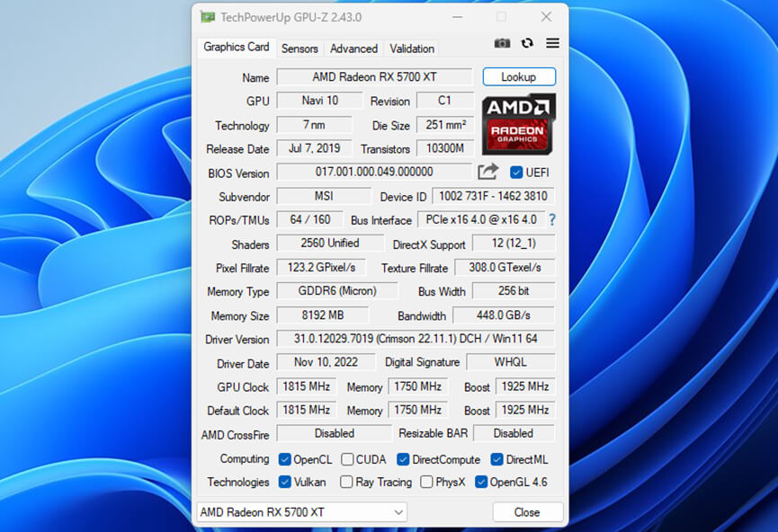Toggle the Ray Tracing checkbox
Screen dimensions: 778x532
345,482
